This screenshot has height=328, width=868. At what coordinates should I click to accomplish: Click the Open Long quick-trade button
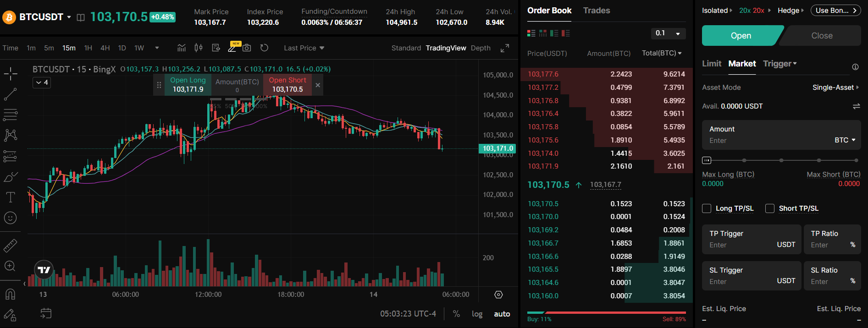(x=188, y=85)
